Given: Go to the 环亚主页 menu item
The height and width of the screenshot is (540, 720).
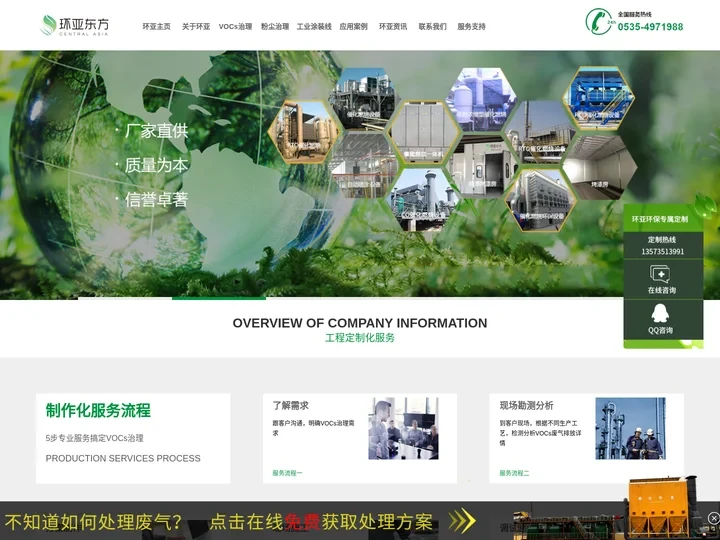Looking at the screenshot, I should tap(156, 27).
